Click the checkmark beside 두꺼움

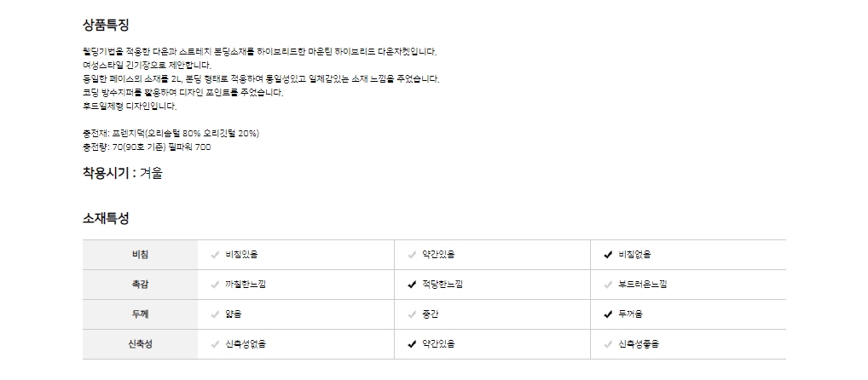(x=608, y=314)
